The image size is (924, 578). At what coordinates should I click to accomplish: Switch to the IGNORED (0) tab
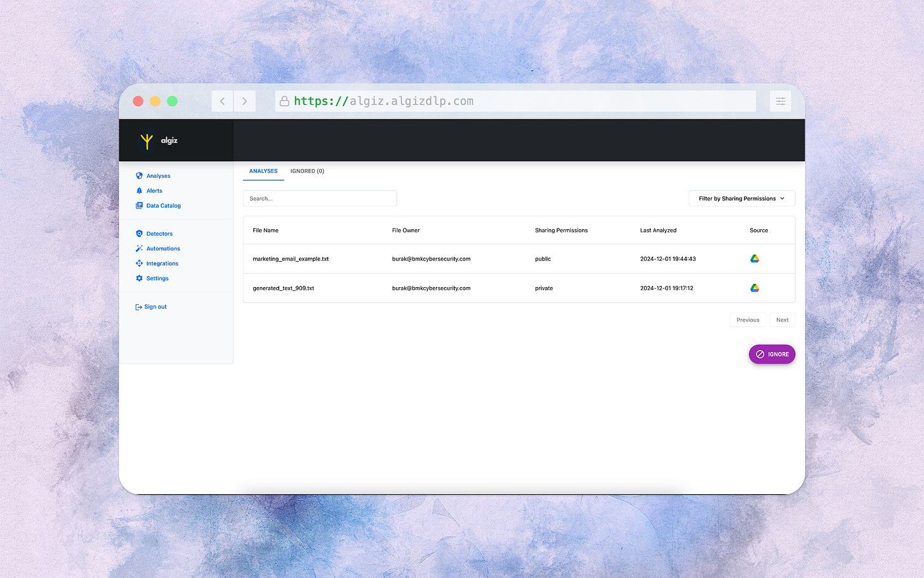(307, 171)
